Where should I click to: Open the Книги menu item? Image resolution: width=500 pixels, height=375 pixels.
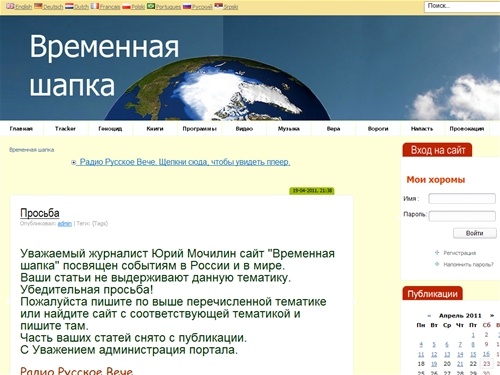tap(155, 129)
